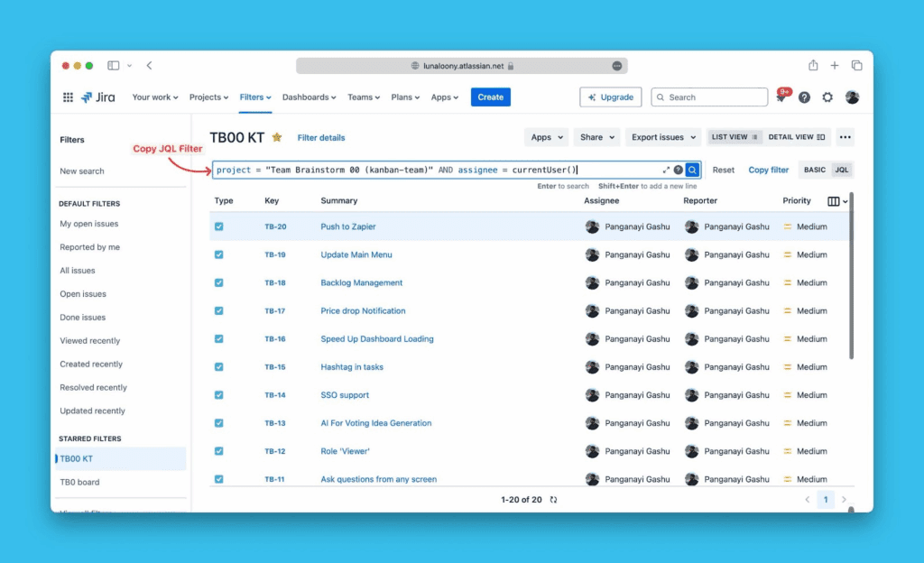The image size is (924, 563).
Task: Click inside the JQL query input field
Action: [406, 170]
